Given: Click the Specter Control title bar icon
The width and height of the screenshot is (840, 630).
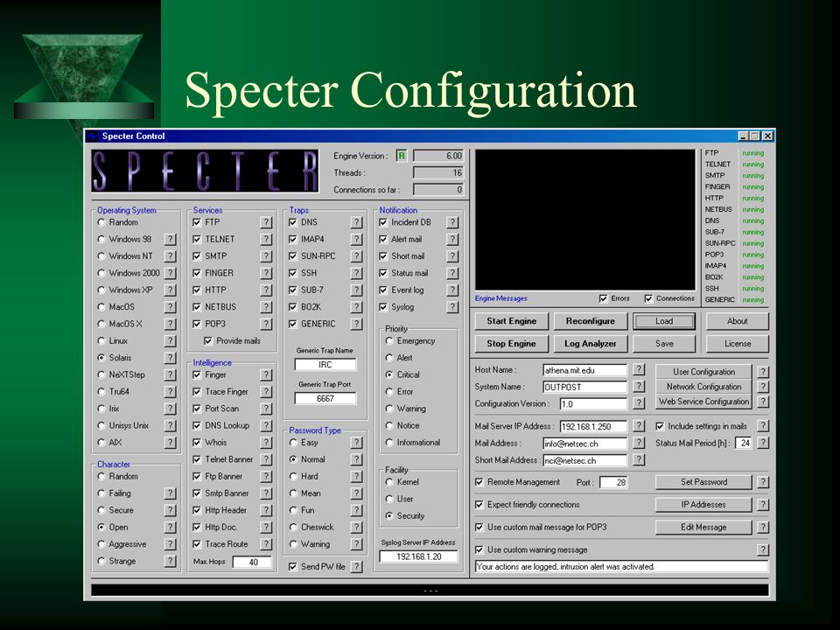Looking at the screenshot, I should [94, 136].
